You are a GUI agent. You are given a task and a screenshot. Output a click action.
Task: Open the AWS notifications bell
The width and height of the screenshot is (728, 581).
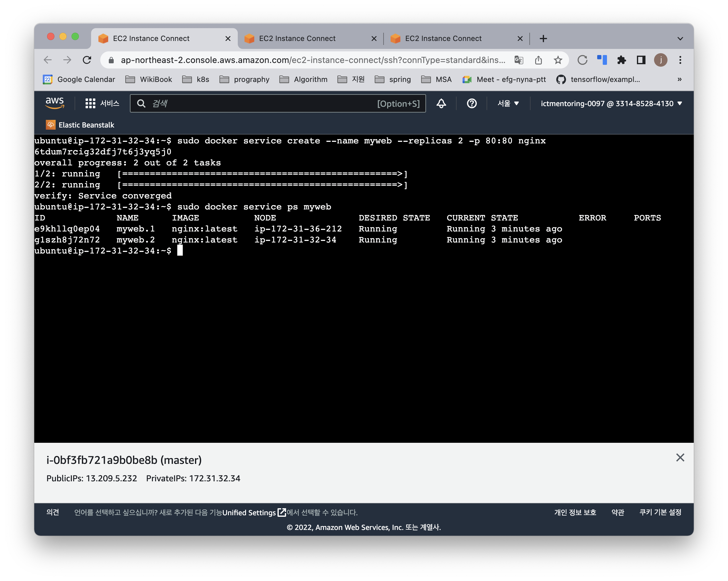pyautogui.click(x=441, y=103)
